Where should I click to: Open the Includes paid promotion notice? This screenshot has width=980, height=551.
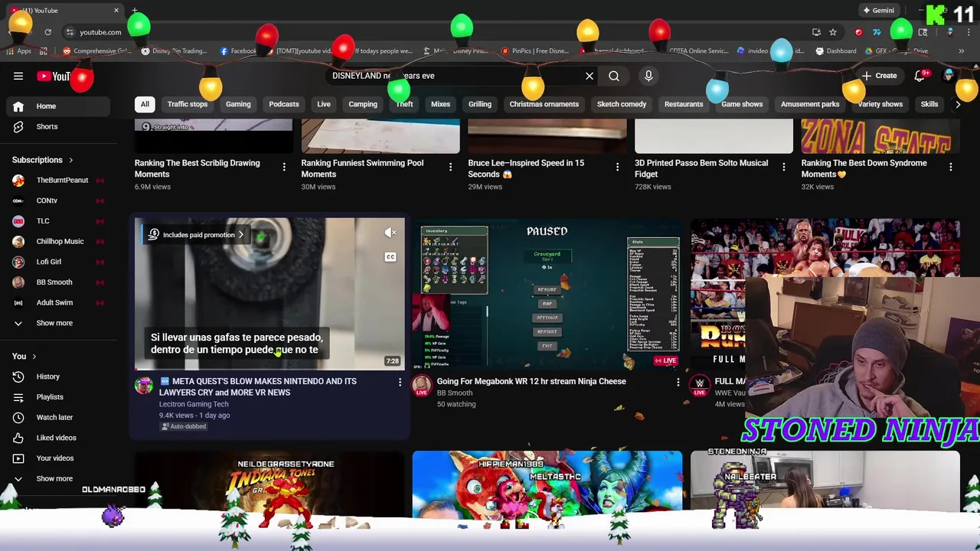[x=197, y=235]
